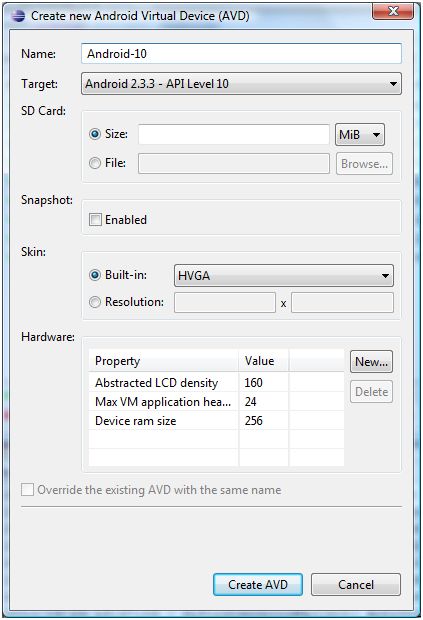The height and width of the screenshot is (620, 423).
Task: Open the Target dropdown showing Android 2.3.3
Action: 241,83
